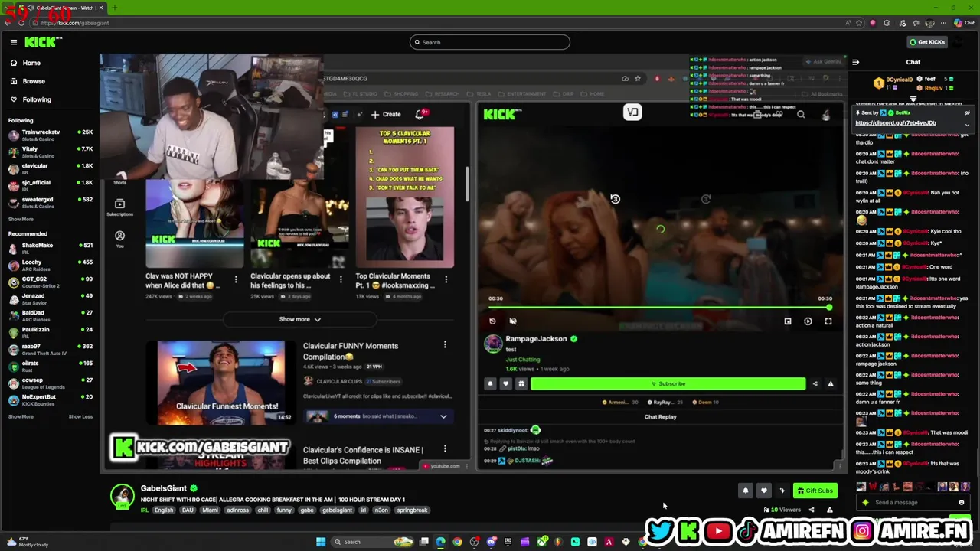The width and height of the screenshot is (980, 551).
Task: Toggle follow heart for GabeIsGiant
Action: point(763,491)
